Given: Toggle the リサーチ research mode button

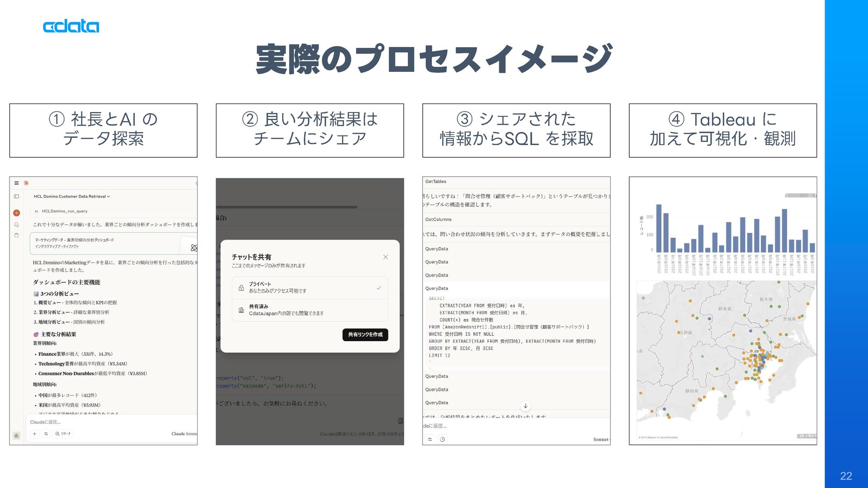Looking at the screenshot, I should (63, 434).
